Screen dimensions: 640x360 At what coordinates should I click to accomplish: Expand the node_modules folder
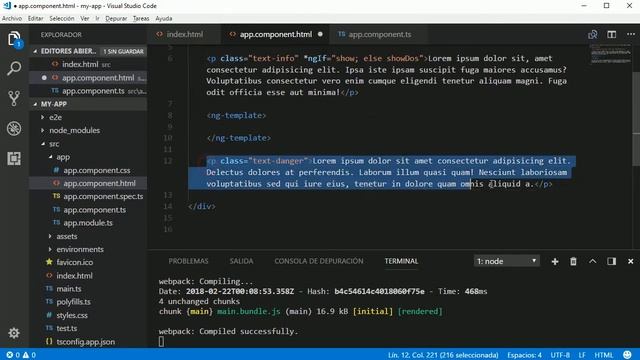coord(42,130)
